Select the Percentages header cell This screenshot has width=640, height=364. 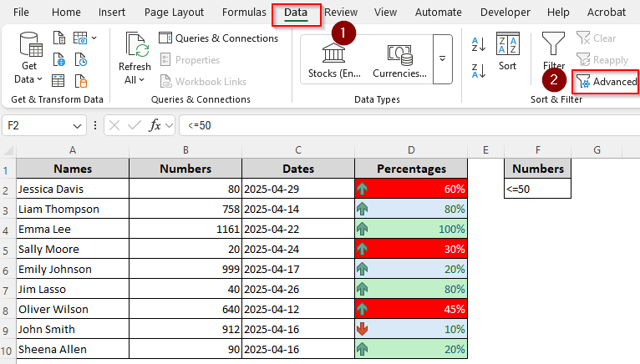[x=411, y=169]
